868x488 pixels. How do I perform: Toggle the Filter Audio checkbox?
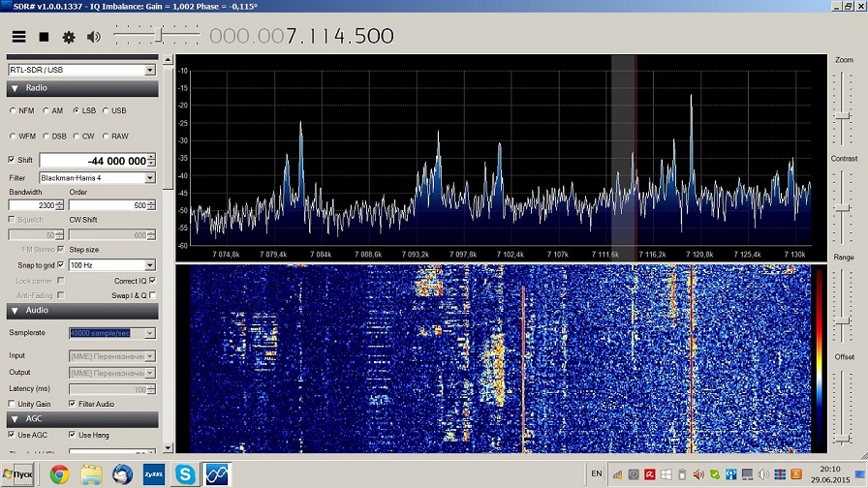(72, 404)
